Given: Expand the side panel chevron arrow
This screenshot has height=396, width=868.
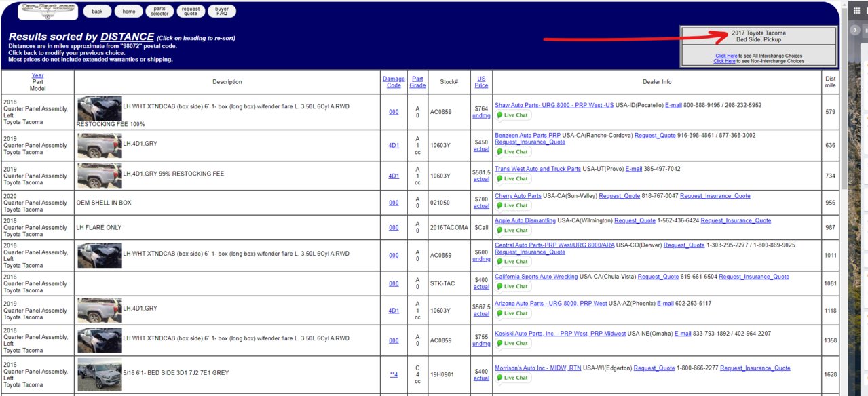Looking at the screenshot, I should coord(855,31).
